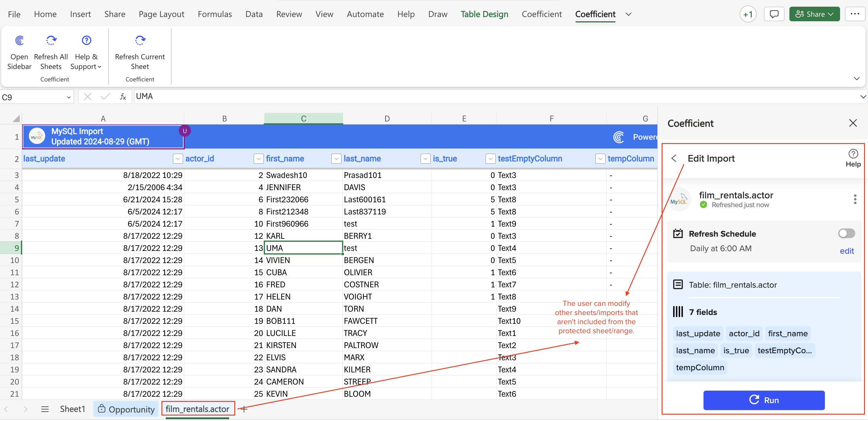Click the +1 collaborators badge
Viewport: 868px width, 421px height.
(x=748, y=15)
